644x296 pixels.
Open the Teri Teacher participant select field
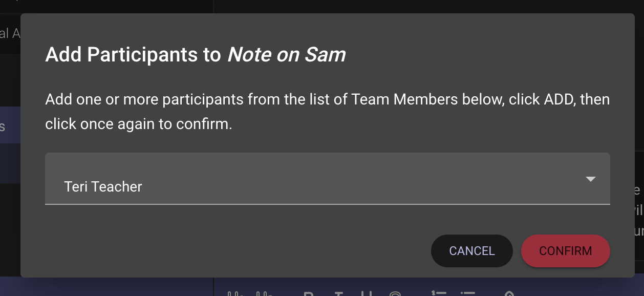coord(327,179)
